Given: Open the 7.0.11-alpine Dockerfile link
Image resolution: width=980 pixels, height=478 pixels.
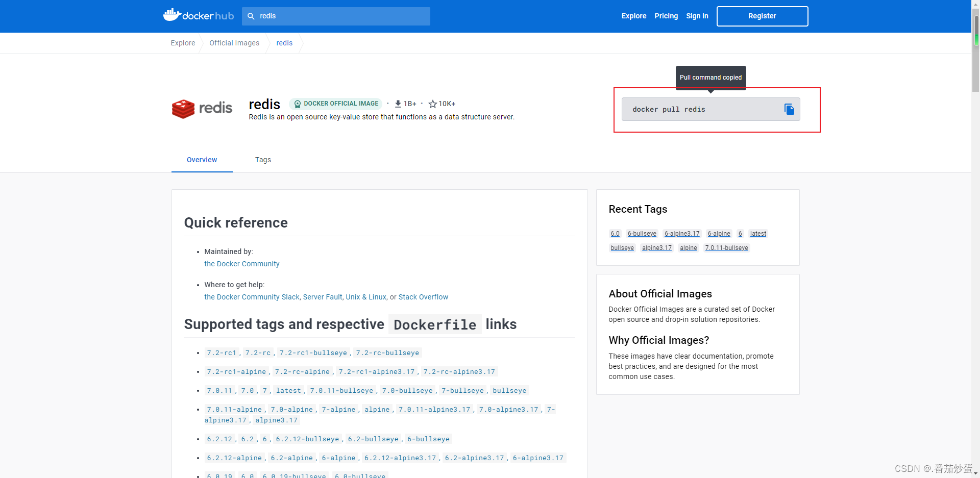Looking at the screenshot, I should pos(234,409).
